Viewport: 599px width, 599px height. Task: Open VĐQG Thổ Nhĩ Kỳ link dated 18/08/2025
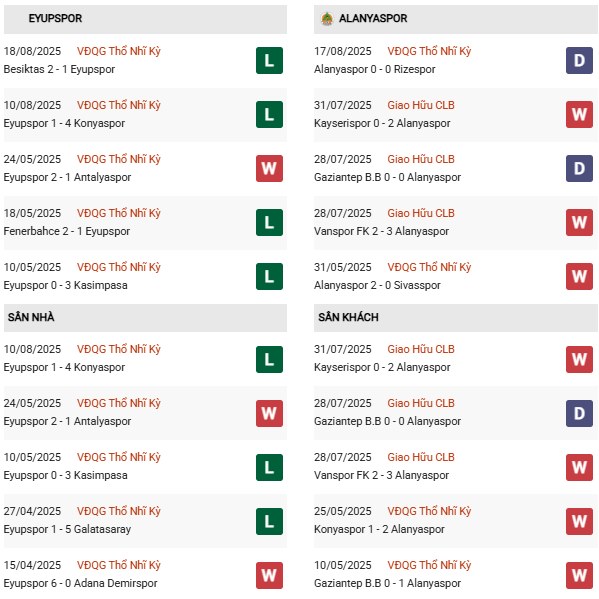(x=118, y=51)
